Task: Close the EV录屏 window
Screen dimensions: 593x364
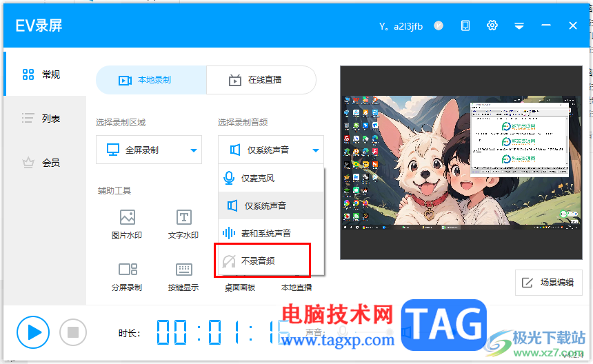Action: pyautogui.click(x=572, y=26)
